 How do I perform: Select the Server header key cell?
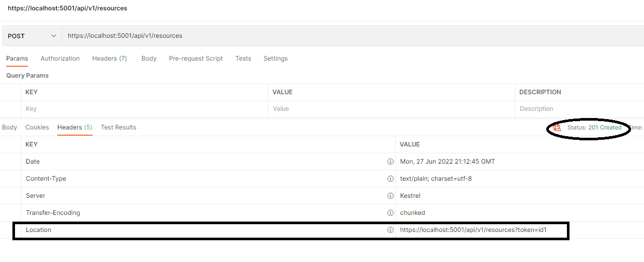208,196
